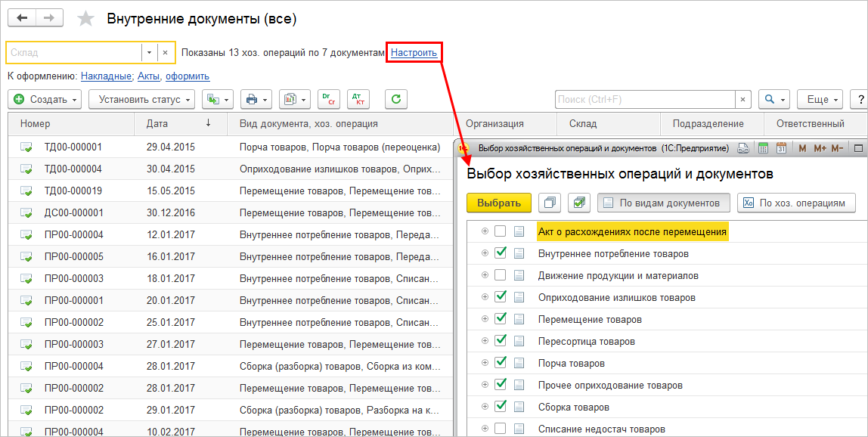868x437 pixels.
Task: Toggle the 'Порча товаров' checkbox
Action: (500, 363)
